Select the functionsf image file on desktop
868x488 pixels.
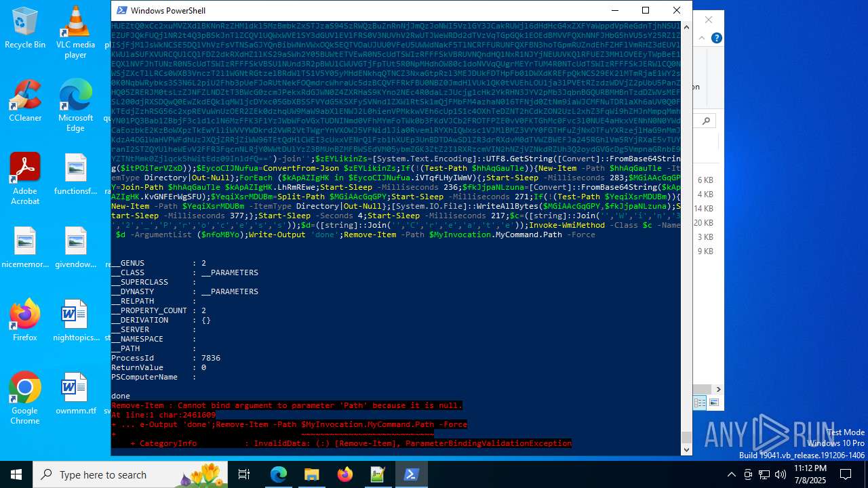point(75,175)
